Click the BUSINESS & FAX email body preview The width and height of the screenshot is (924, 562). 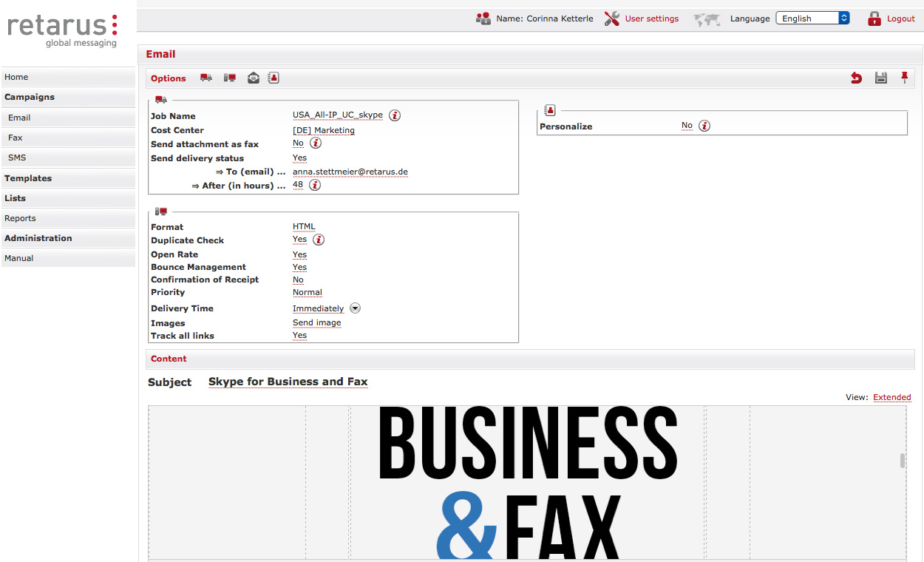[527, 482]
